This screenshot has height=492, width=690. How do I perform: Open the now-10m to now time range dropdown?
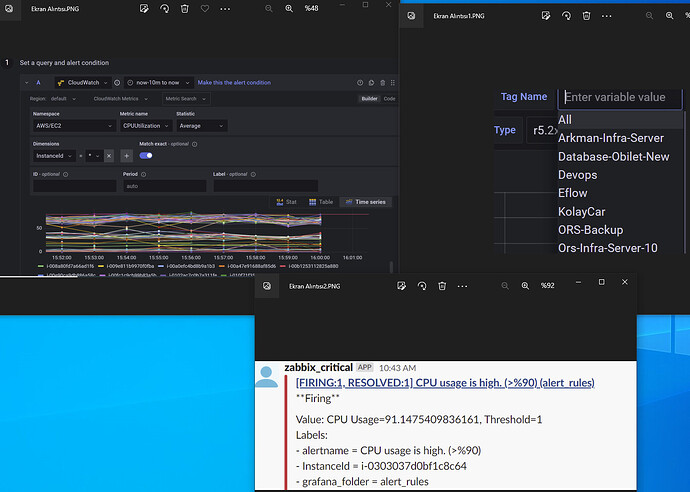(x=158, y=83)
